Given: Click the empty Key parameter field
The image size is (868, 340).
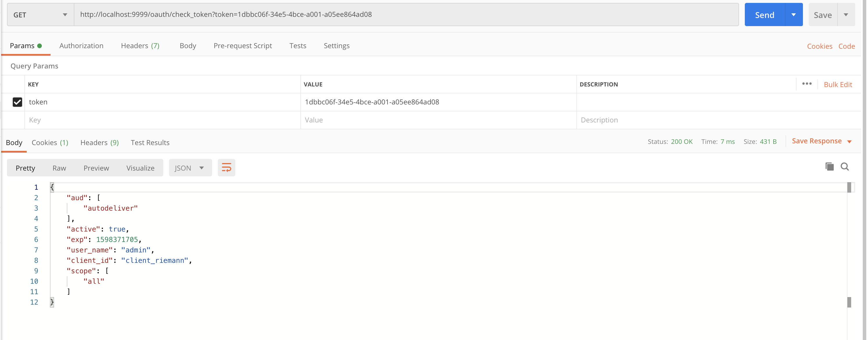Looking at the screenshot, I should coord(162,120).
